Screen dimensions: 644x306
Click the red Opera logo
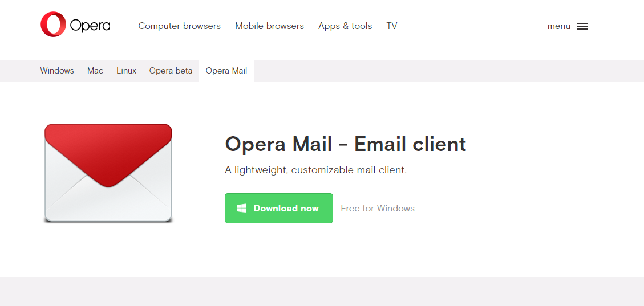pos(75,25)
